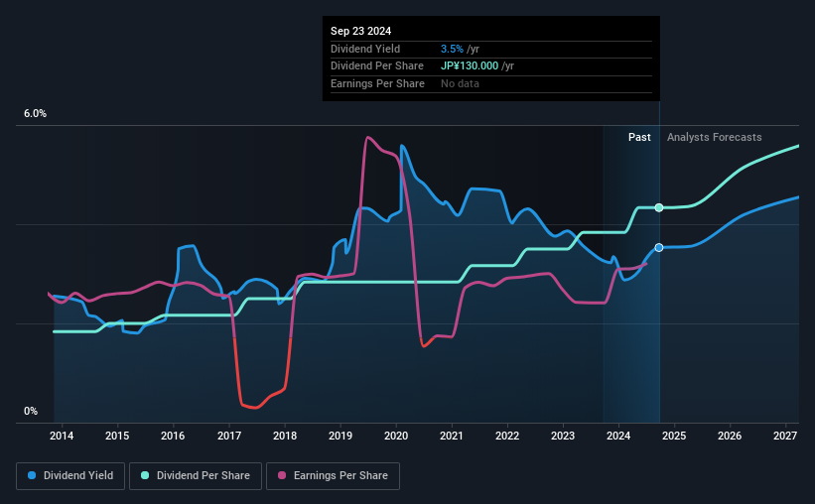Click the 2021 x-axis label

(x=451, y=436)
